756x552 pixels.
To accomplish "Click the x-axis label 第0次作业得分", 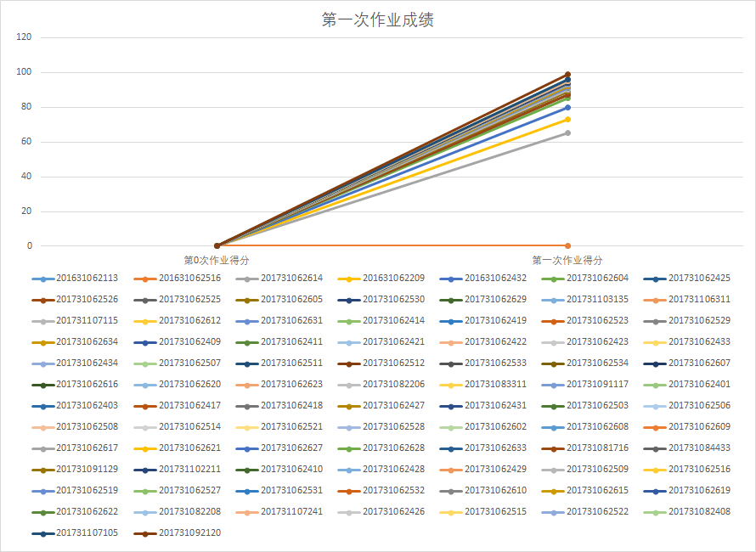I will coord(217,261).
